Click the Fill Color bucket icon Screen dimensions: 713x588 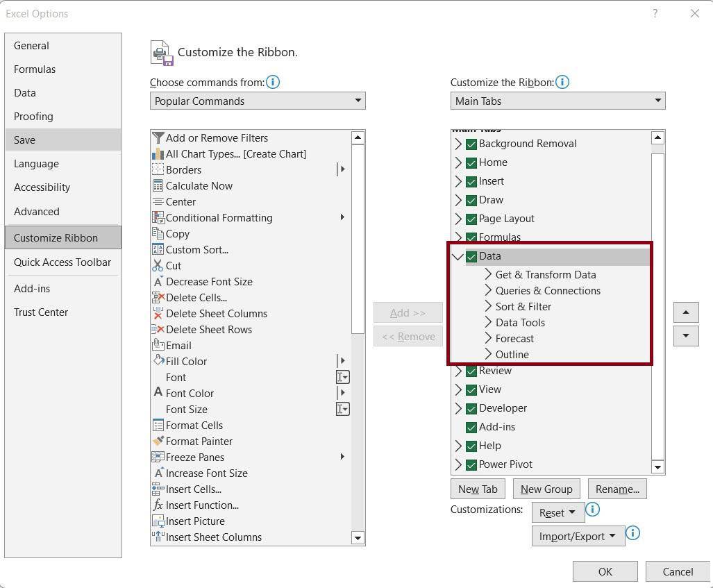159,360
